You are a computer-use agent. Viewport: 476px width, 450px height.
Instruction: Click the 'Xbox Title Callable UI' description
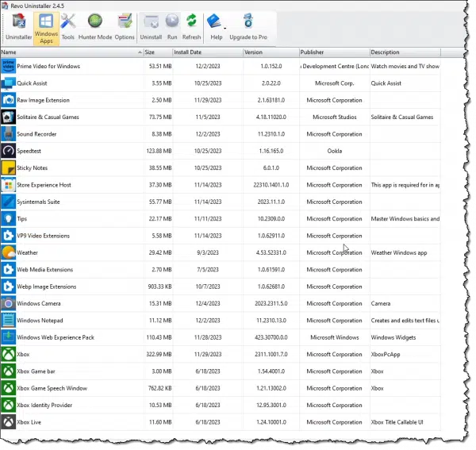click(397, 422)
